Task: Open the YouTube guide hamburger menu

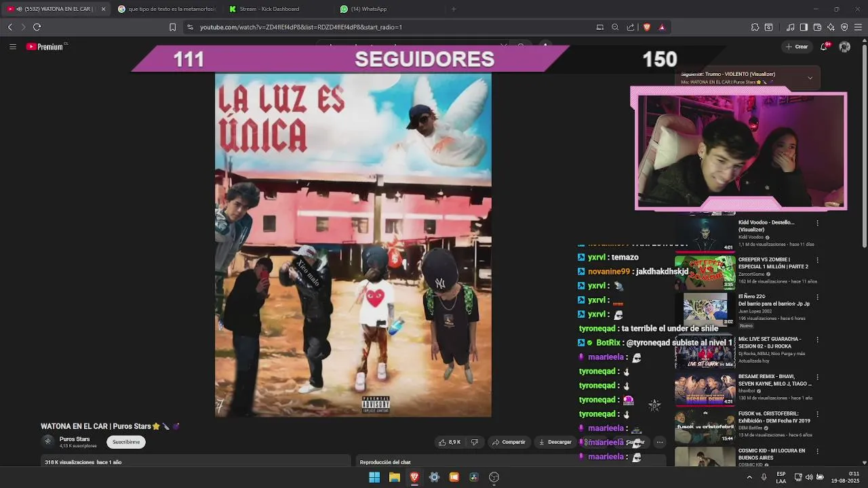Action: (13, 47)
